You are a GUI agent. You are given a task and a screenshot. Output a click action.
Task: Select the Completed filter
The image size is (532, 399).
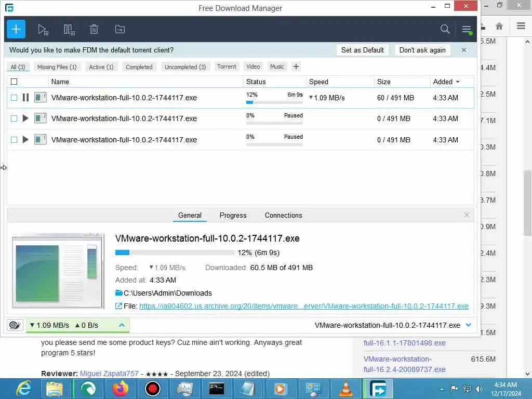click(x=139, y=67)
